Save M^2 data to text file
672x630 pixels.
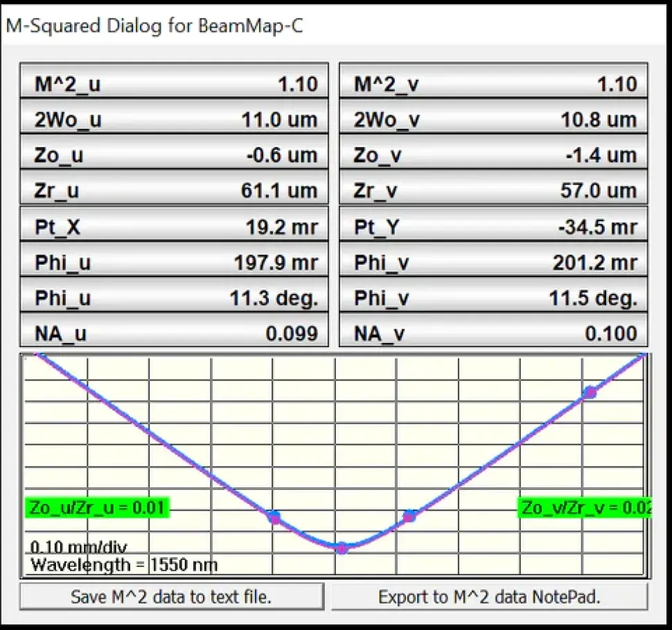click(173, 597)
